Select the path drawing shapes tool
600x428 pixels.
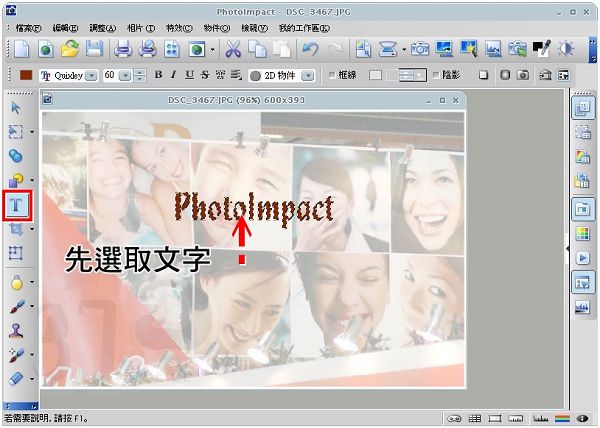[x=16, y=180]
